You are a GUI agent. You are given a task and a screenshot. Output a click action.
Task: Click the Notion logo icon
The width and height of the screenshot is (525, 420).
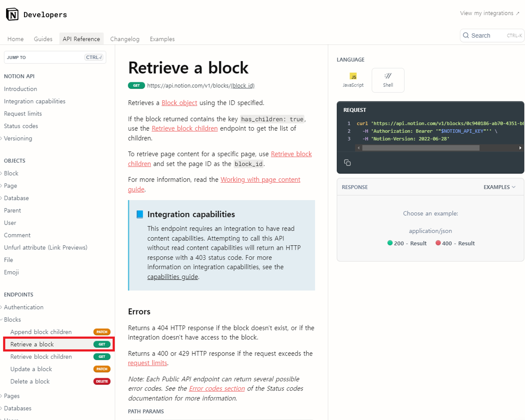tap(12, 14)
